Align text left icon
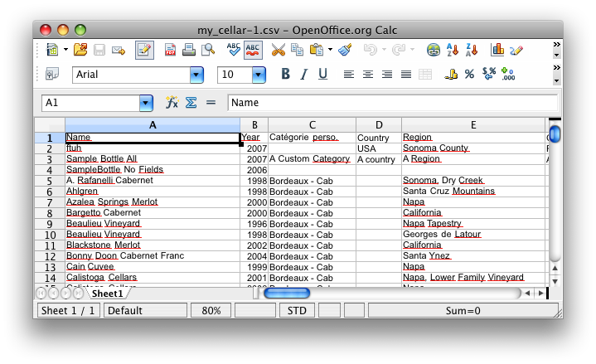Image resolution: width=596 pixels, height=364 pixels. [348, 74]
